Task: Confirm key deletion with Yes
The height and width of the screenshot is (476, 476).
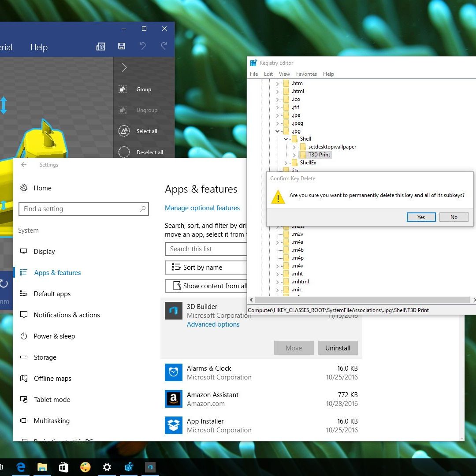Action: pyautogui.click(x=421, y=217)
